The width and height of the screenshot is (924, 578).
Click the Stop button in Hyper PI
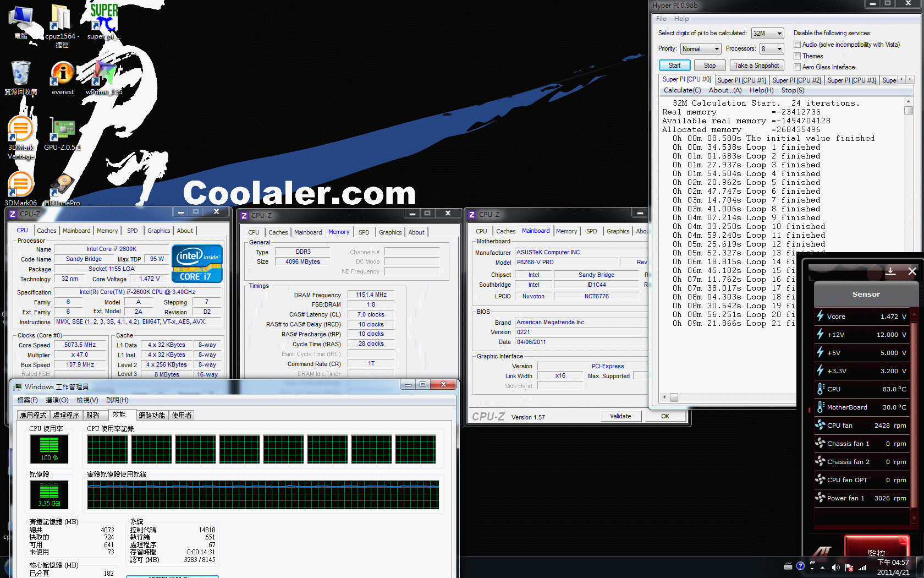pyautogui.click(x=710, y=66)
